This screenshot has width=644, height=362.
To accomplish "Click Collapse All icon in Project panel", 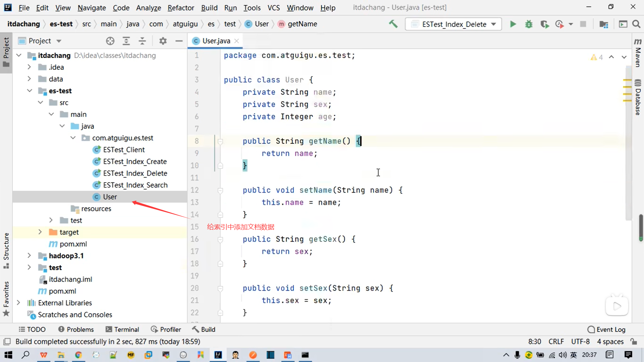I will tap(142, 41).
